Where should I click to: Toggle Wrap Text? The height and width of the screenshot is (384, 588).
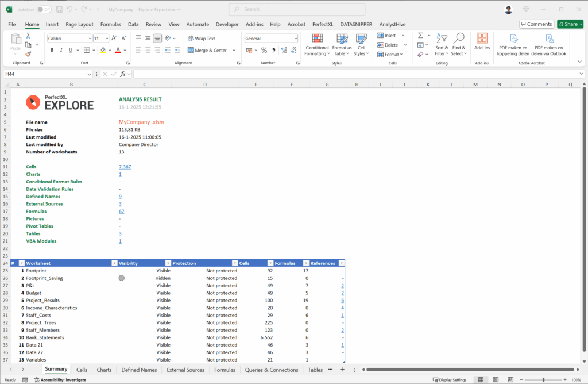202,39
